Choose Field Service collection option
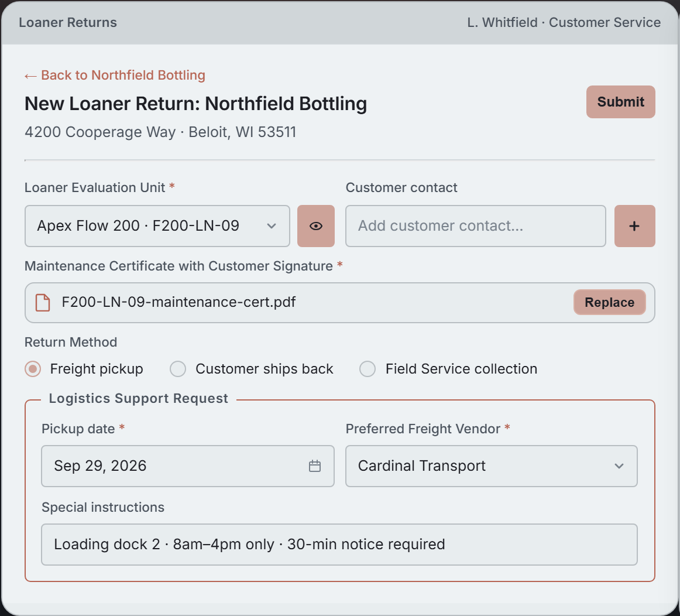680x616 pixels. 368,369
